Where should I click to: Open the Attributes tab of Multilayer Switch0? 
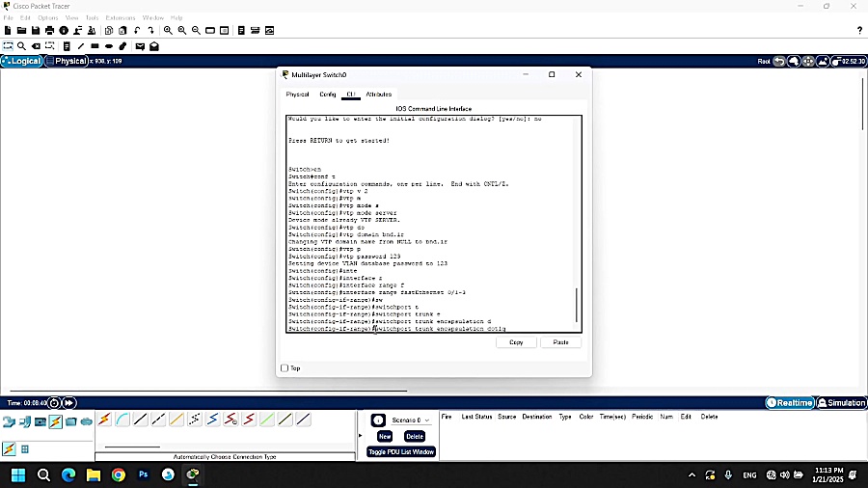pos(379,95)
